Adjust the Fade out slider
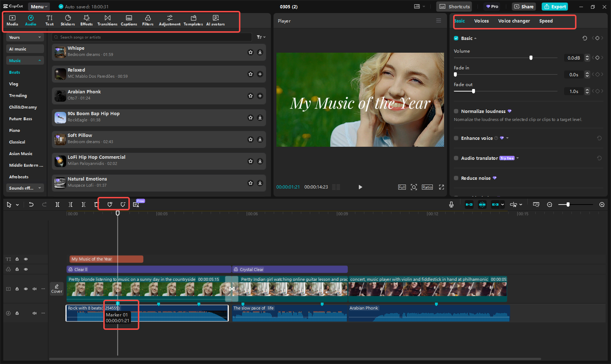The image size is (611, 364). pyautogui.click(x=473, y=91)
